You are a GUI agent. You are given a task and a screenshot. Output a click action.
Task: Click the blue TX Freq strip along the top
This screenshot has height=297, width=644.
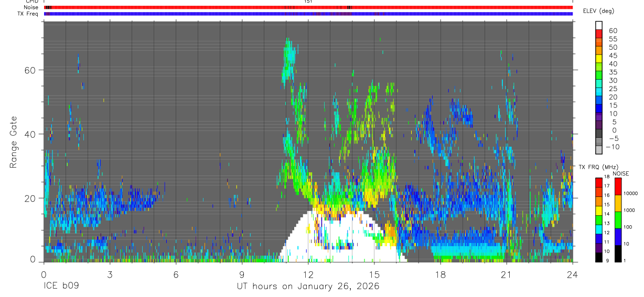[x=308, y=14]
